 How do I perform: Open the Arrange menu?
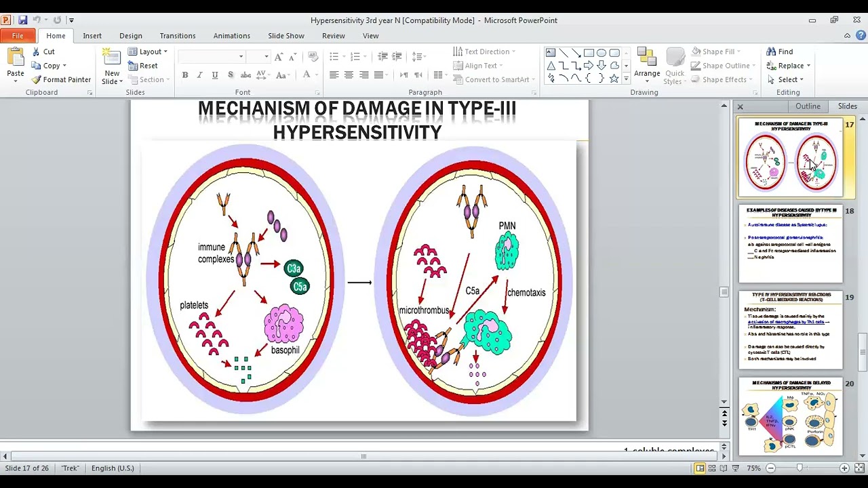[647, 66]
